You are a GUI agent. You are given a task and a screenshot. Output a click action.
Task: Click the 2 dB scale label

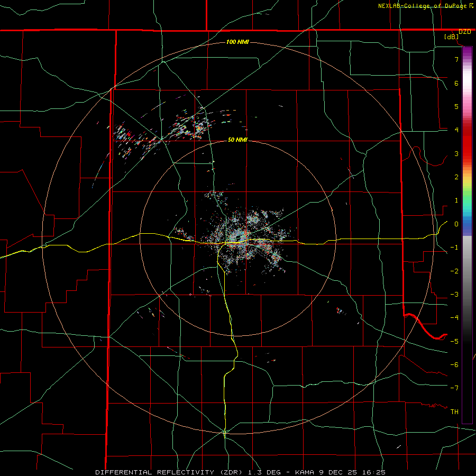tap(456, 177)
